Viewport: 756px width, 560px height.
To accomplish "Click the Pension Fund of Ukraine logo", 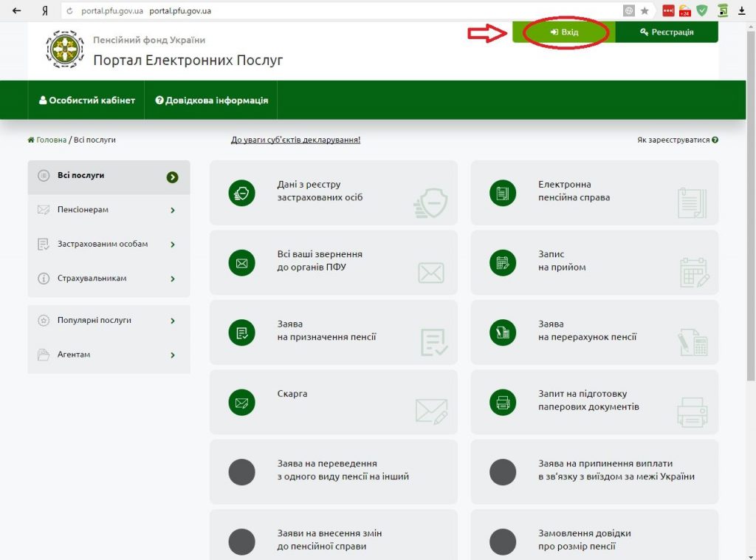I will (65, 49).
